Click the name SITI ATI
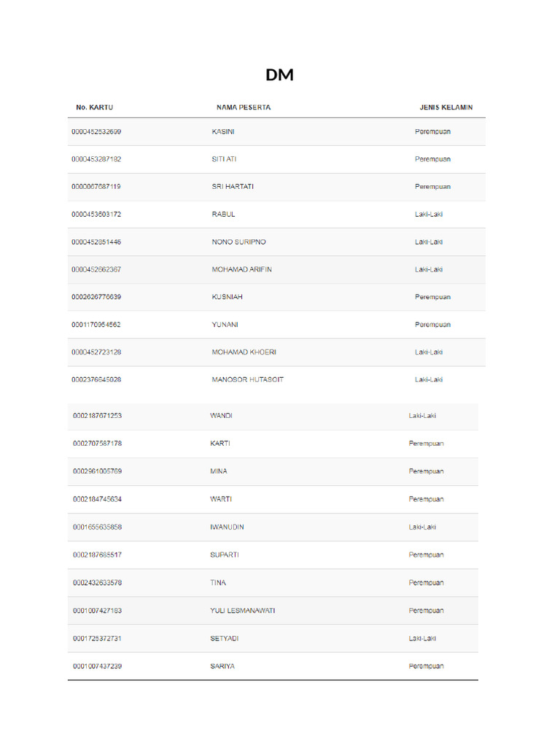The width and height of the screenshot is (560, 747). click(x=224, y=159)
